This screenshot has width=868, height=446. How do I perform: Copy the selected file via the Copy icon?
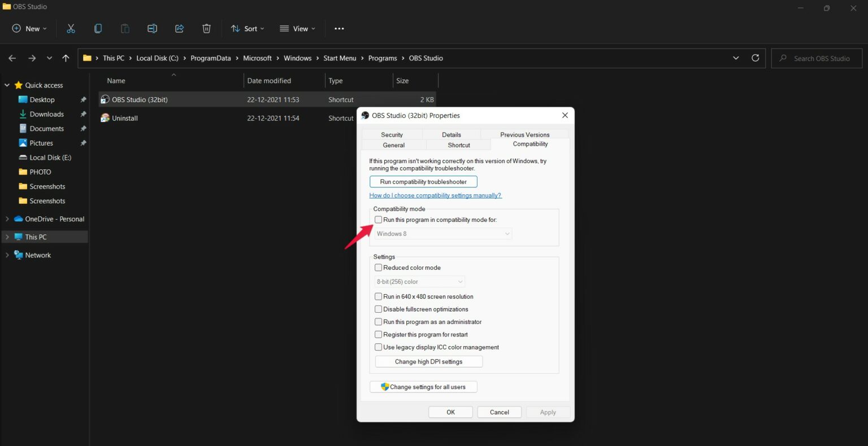pos(98,28)
